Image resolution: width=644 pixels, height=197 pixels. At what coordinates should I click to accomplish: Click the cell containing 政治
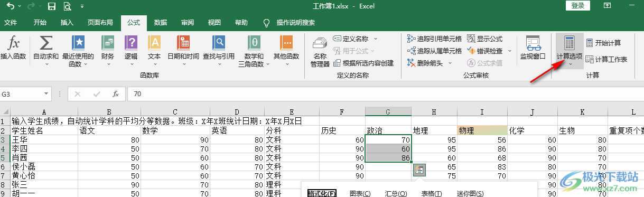pos(388,130)
